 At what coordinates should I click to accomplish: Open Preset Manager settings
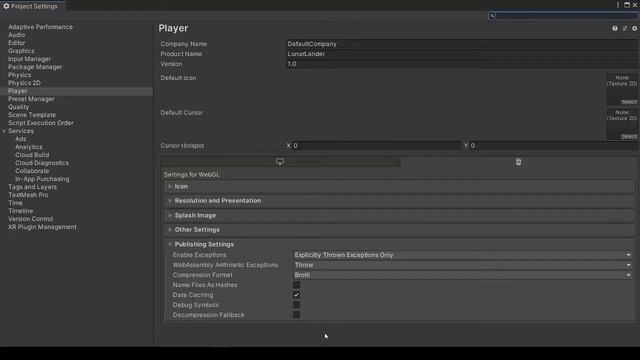[31, 99]
